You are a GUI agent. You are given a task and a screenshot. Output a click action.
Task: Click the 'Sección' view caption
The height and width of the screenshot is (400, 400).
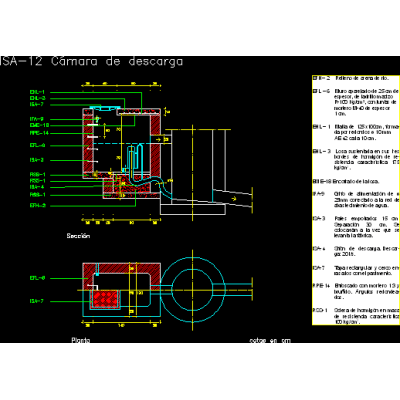[78, 236]
